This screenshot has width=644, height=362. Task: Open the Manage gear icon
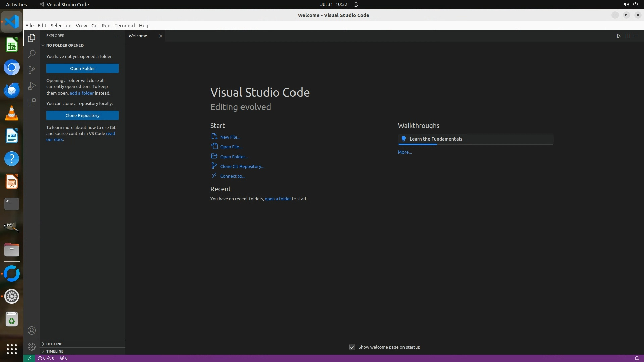(32, 346)
